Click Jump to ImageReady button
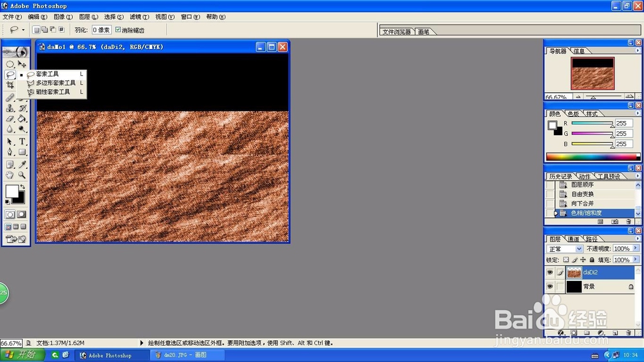 click(x=15, y=239)
